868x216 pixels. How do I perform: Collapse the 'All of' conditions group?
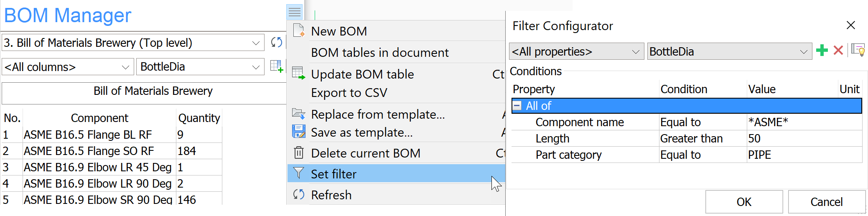[517, 106]
